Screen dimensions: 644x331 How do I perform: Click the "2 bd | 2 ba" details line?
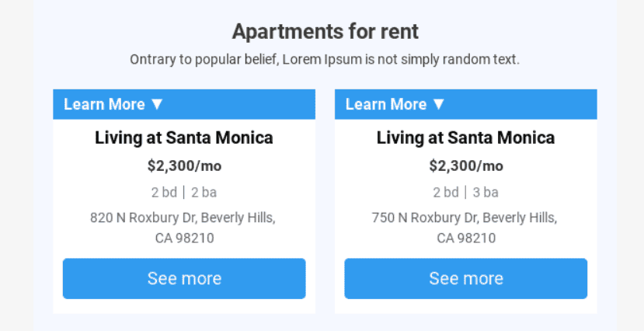[x=184, y=192]
